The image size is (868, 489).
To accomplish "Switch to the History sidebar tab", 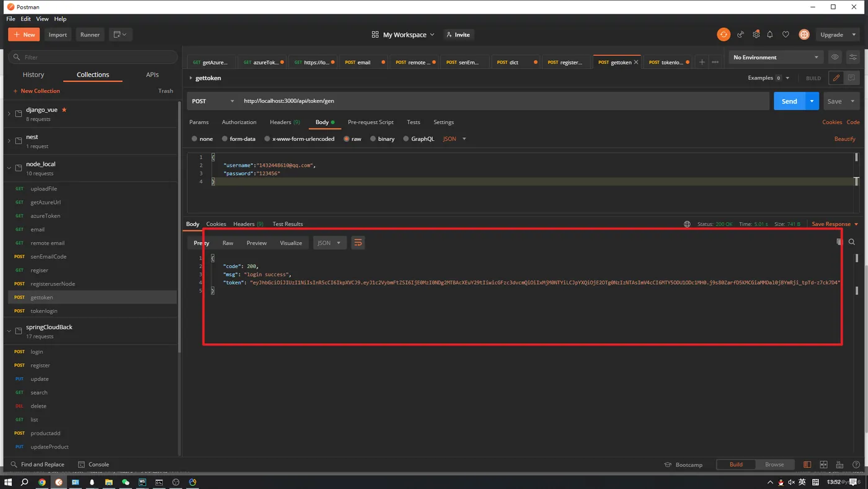I will pyautogui.click(x=33, y=74).
